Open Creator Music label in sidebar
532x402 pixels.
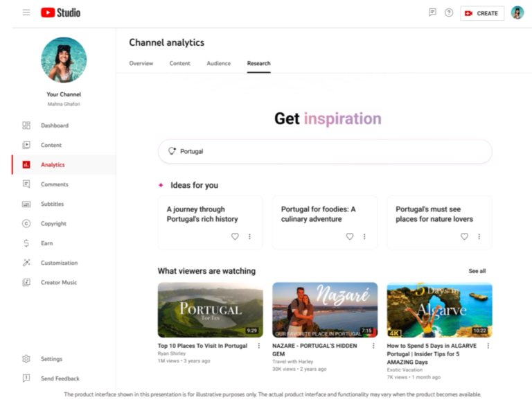pos(59,282)
